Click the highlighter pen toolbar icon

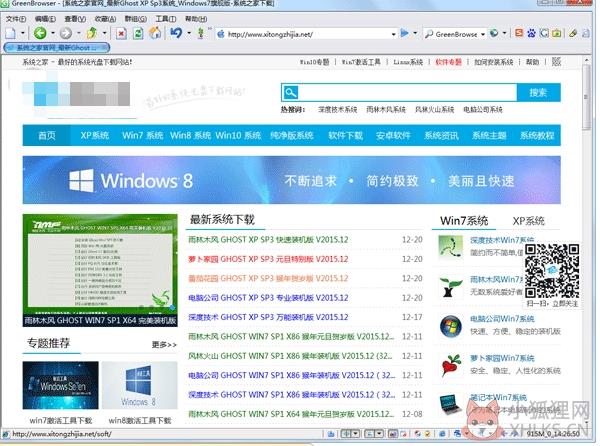click(x=573, y=33)
